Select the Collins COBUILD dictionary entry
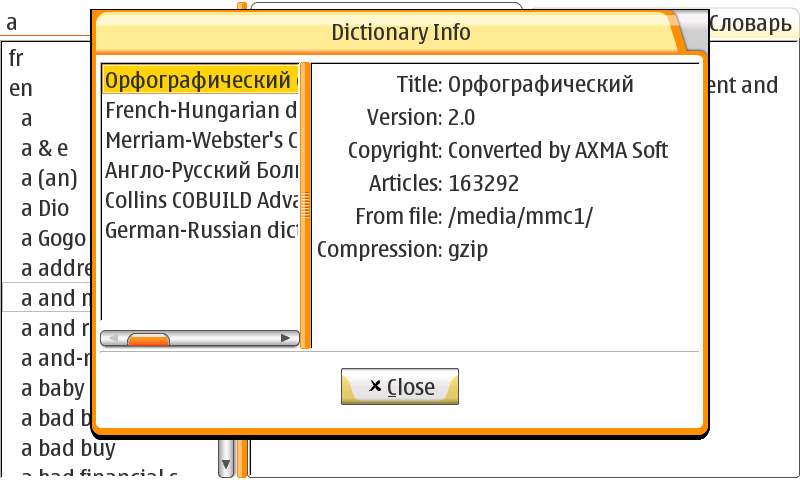The image size is (800, 480). [x=200, y=200]
